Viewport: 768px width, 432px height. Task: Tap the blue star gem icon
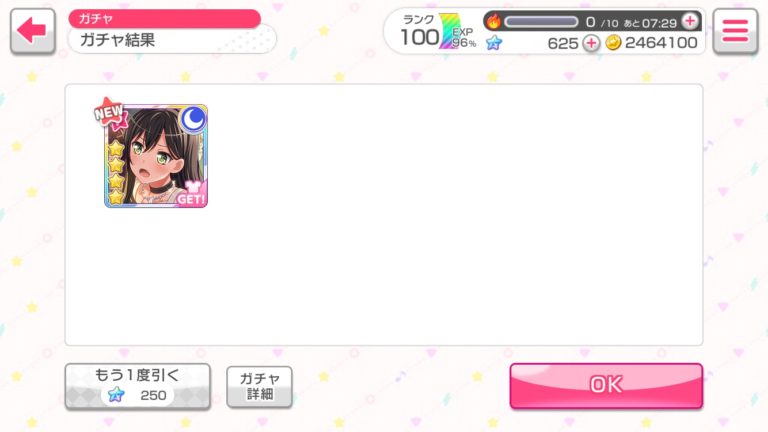pyautogui.click(x=494, y=43)
